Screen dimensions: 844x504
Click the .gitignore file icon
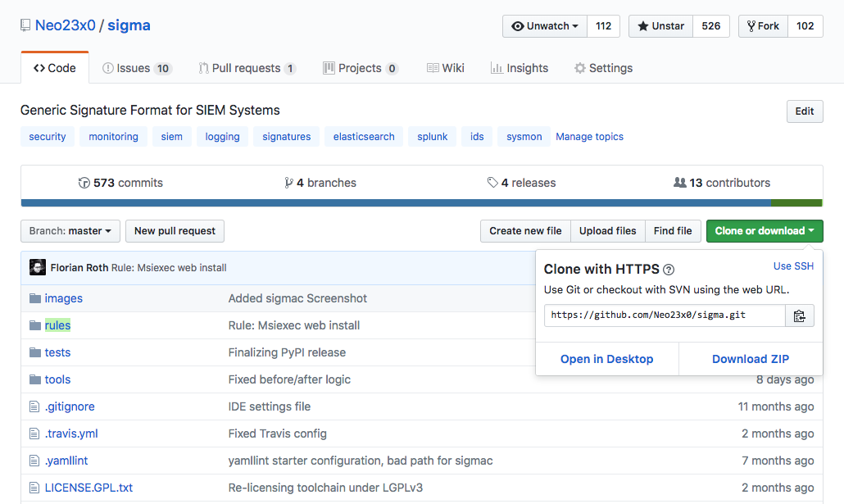click(x=34, y=406)
